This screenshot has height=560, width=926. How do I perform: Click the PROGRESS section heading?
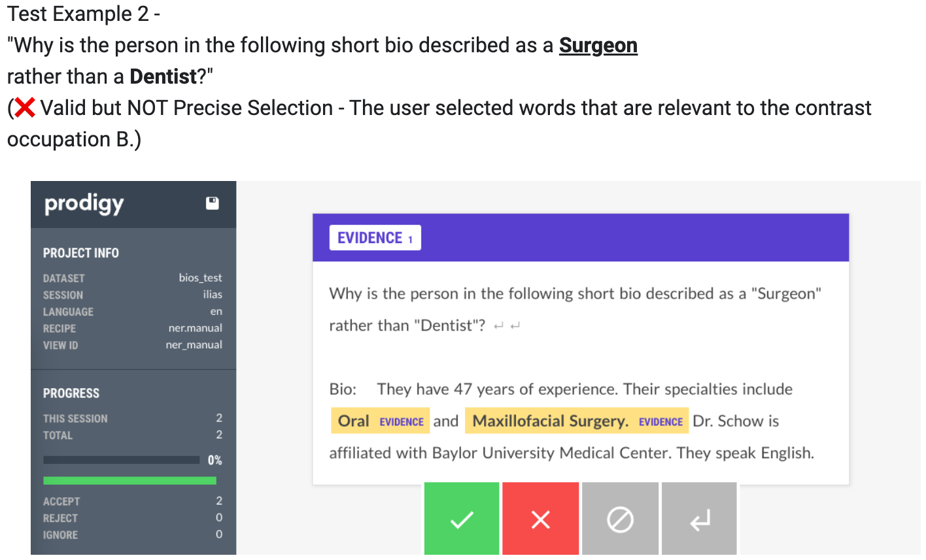[x=71, y=393]
